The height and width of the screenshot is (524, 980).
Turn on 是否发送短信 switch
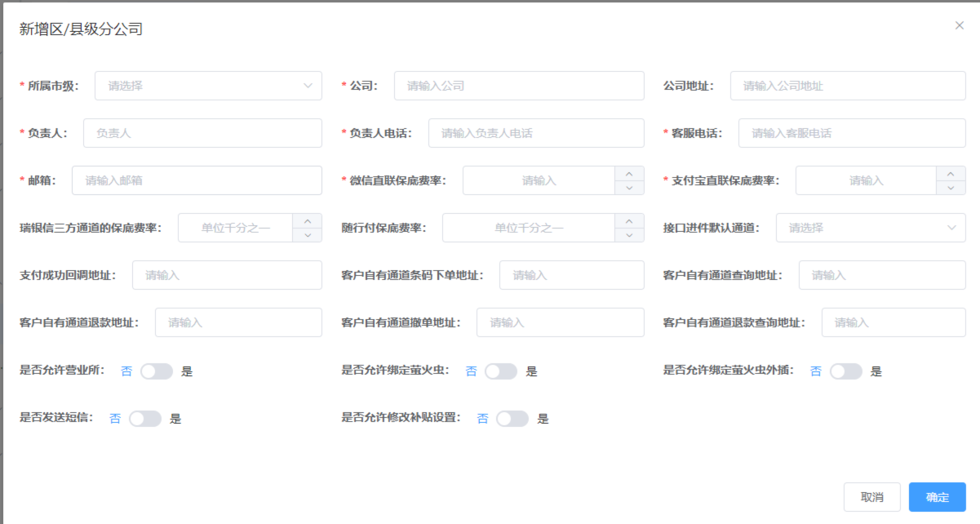(x=145, y=419)
